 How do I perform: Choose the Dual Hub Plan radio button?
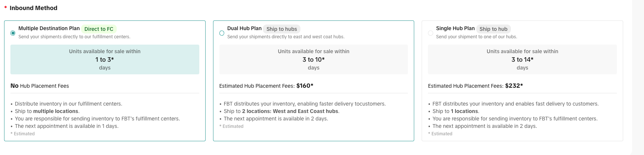[x=222, y=33]
